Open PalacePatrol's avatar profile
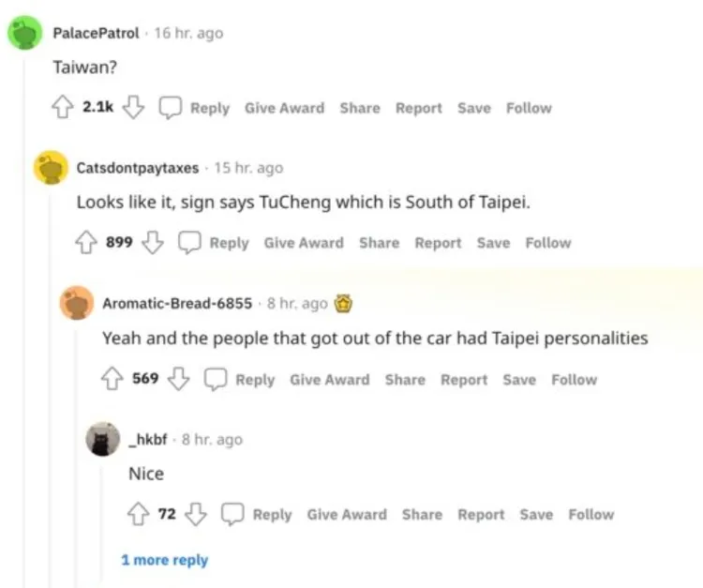Image resolution: width=703 pixels, height=588 pixels. (23, 34)
